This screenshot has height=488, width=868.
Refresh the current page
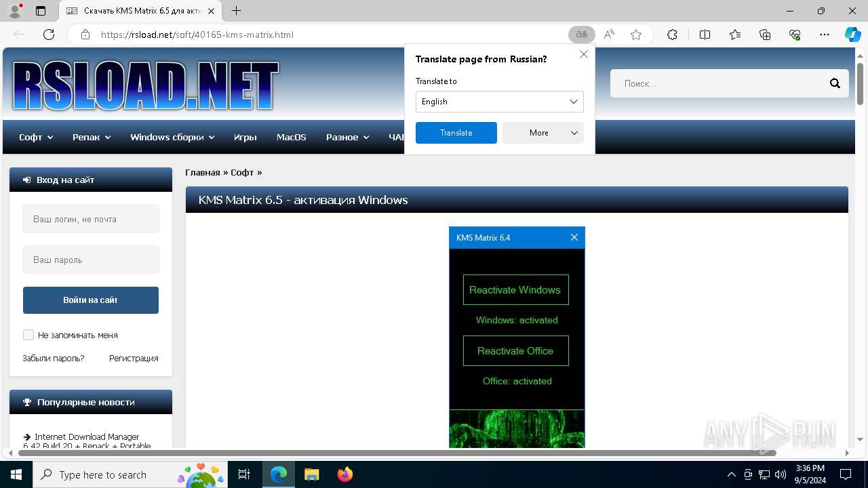49,35
